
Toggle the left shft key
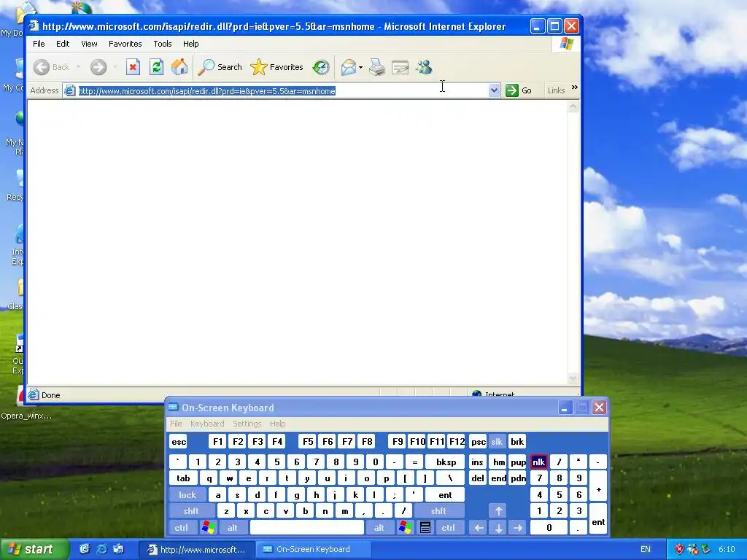tap(191, 511)
